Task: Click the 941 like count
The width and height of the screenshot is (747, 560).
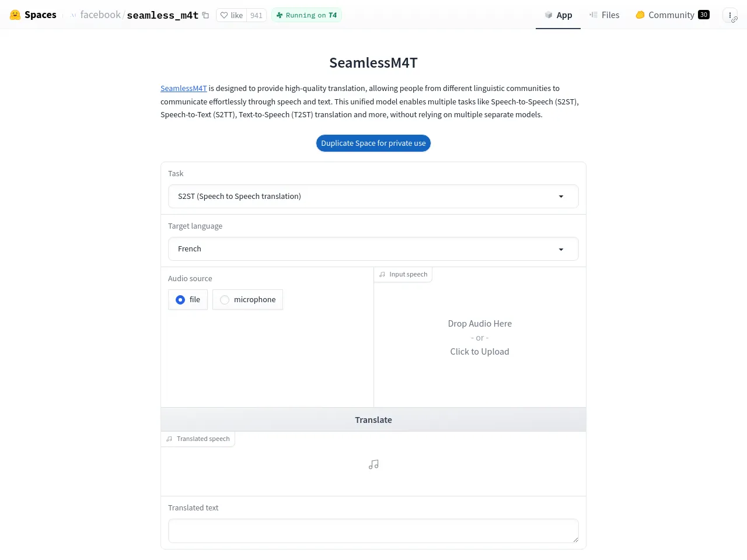Action: point(256,15)
